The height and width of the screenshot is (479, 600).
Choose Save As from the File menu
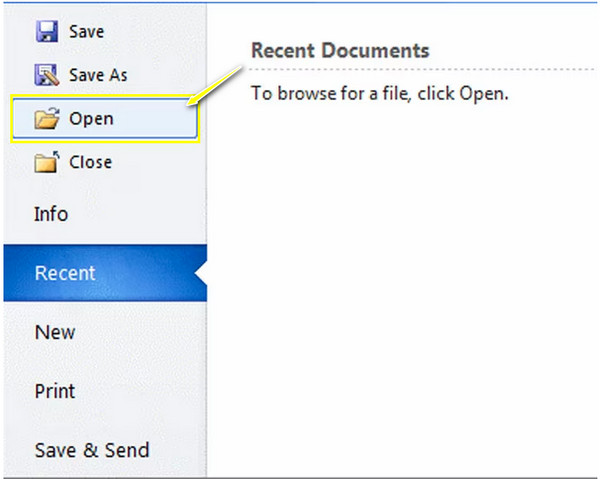point(98,75)
